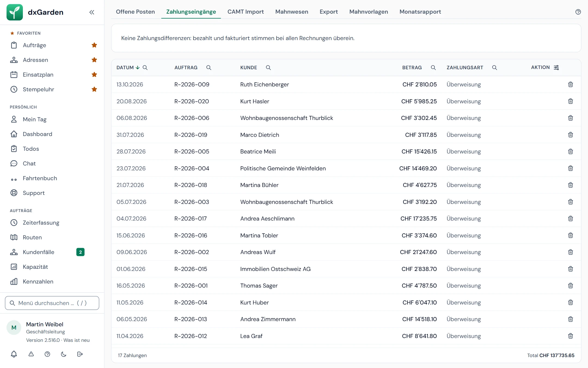Open Martin Weibel user profile
The height and width of the screenshot is (368, 588).
pyautogui.click(x=45, y=324)
